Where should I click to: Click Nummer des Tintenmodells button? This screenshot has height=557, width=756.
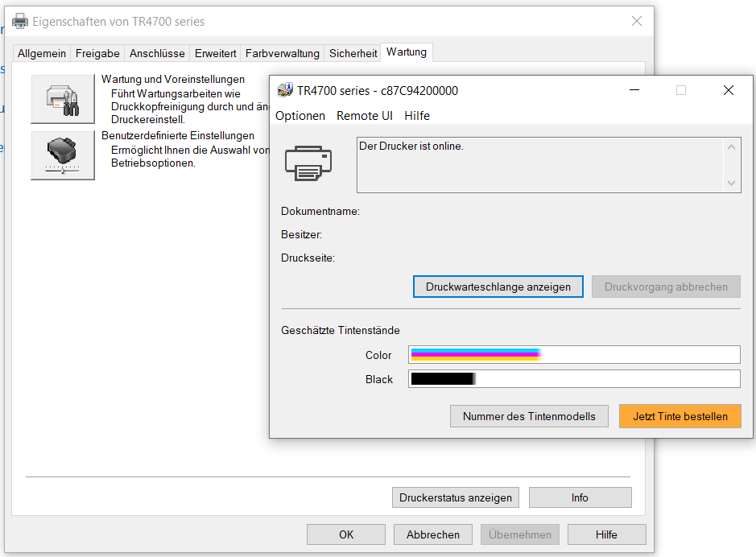click(x=529, y=416)
